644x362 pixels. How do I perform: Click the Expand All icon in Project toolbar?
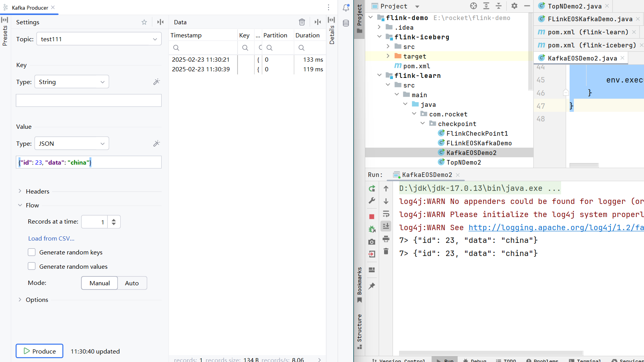(486, 6)
